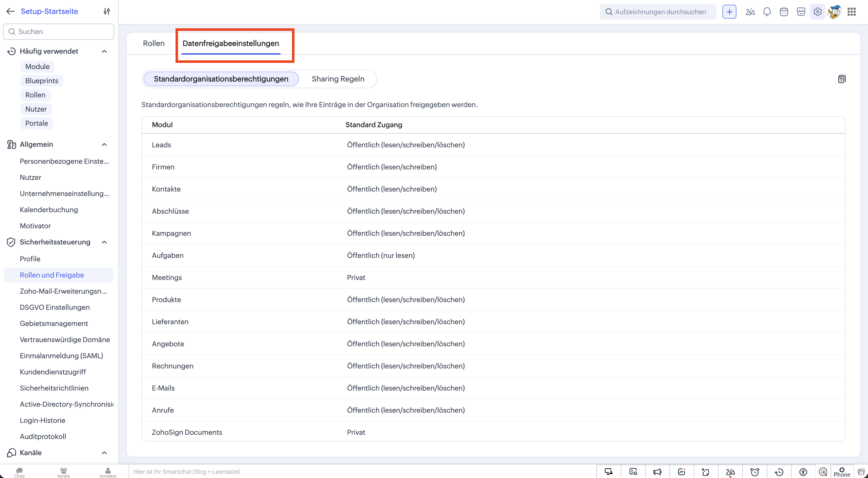Screen dimensions: 868x478
Task: Open the Zia assistant in the top bar
Action: pyautogui.click(x=750, y=12)
